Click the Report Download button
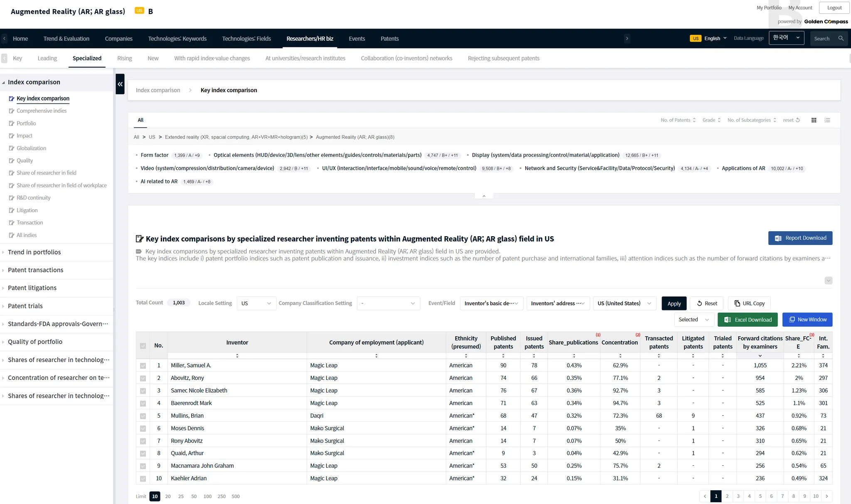 pos(800,238)
